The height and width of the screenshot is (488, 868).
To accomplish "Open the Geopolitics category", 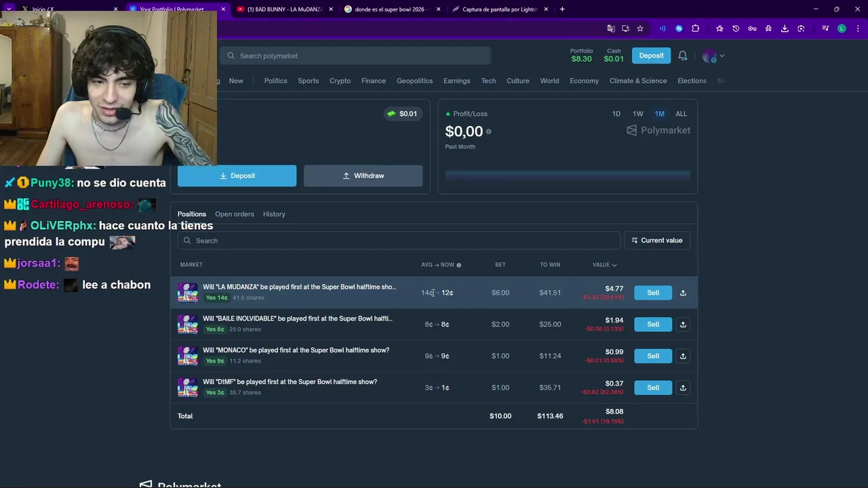I will [x=414, y=81].
